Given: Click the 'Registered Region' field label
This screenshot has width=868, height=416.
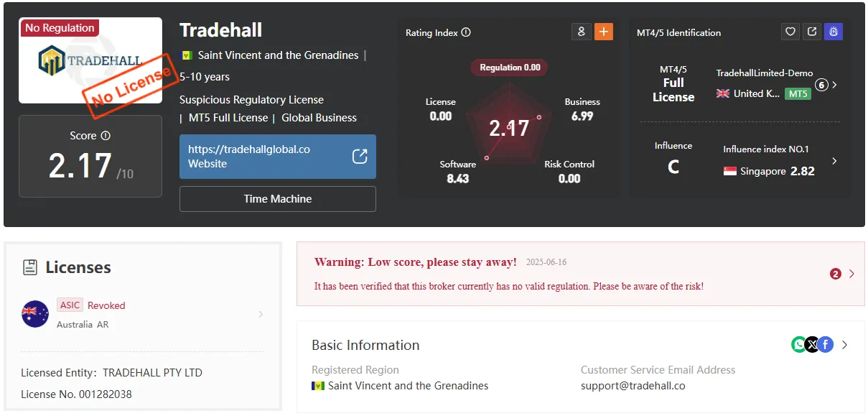Looking at the screenshot, I should 355,370.
